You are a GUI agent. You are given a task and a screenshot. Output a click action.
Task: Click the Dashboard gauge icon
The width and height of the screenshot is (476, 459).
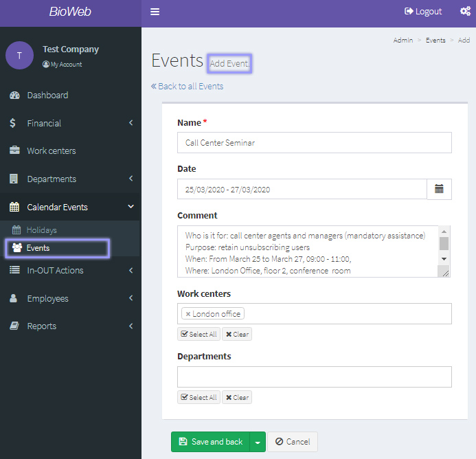14,96
